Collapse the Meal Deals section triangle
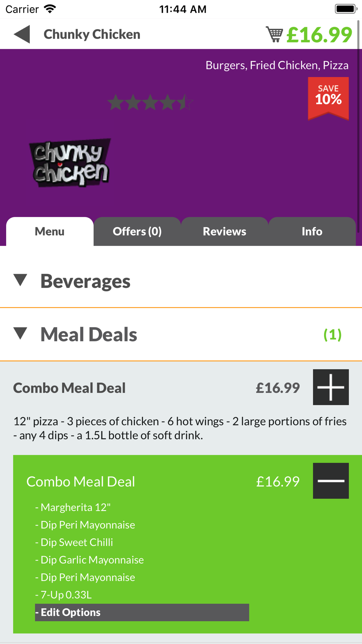 20,334
